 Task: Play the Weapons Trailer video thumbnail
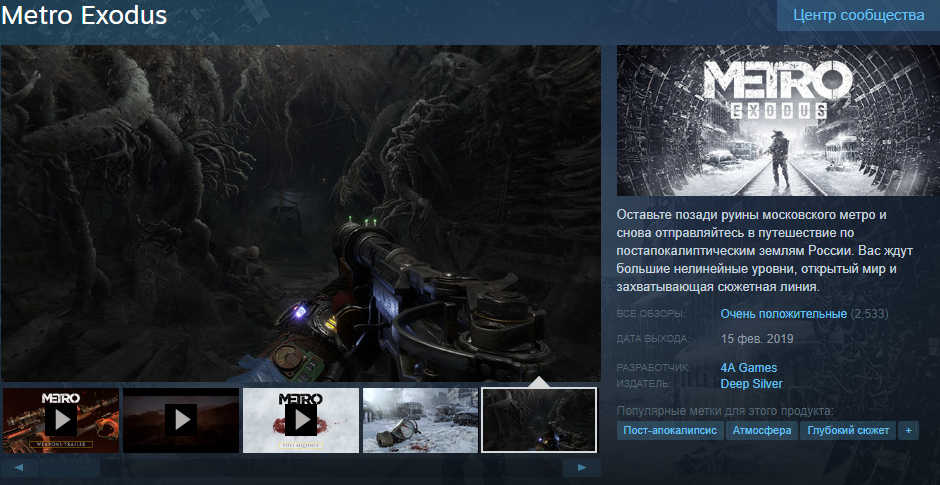61,420
